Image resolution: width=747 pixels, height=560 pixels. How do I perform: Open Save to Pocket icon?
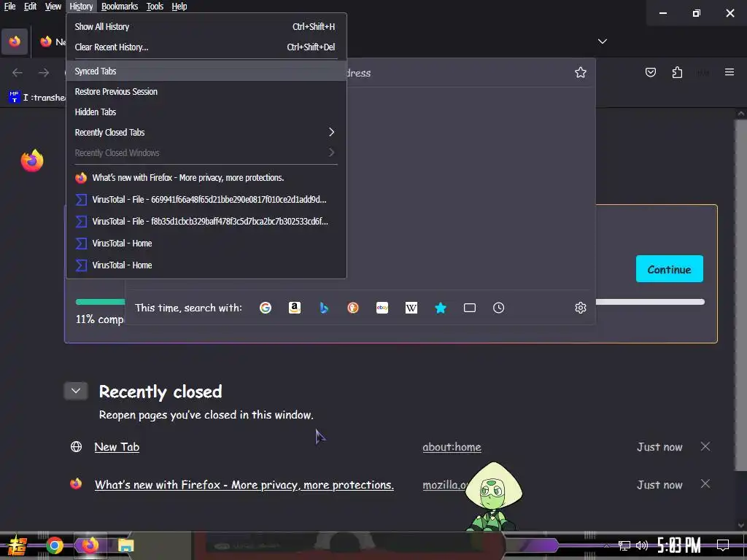(x=651, y=72)
